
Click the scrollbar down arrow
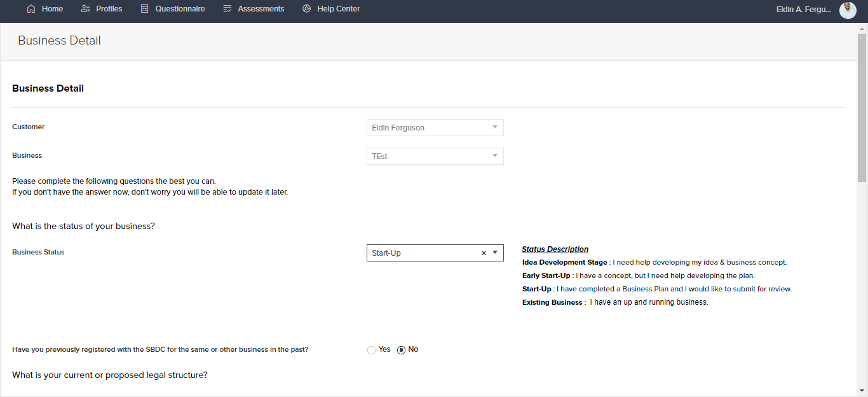tap(862, 390)
